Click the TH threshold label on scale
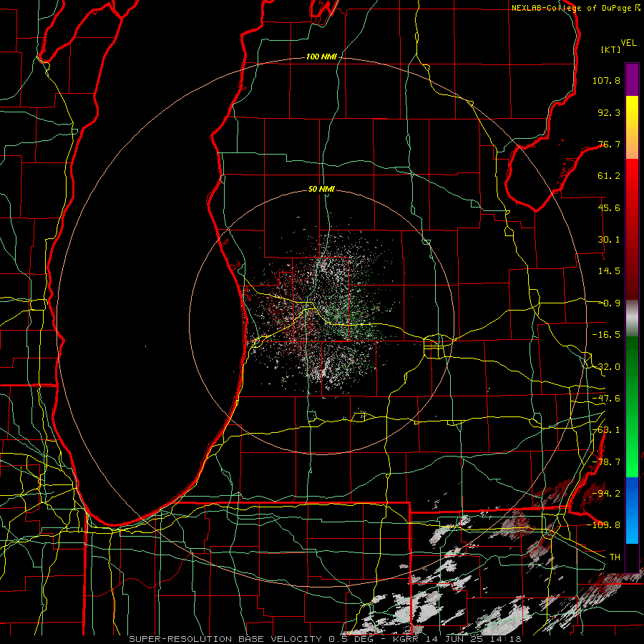Screen dimensions: 644x644 615,557
